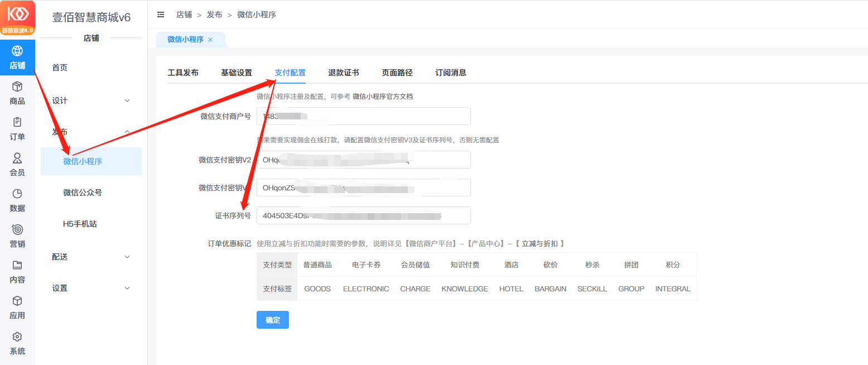Toggle the sidebar collapse hamburger icon

click(x=161, y=15)
